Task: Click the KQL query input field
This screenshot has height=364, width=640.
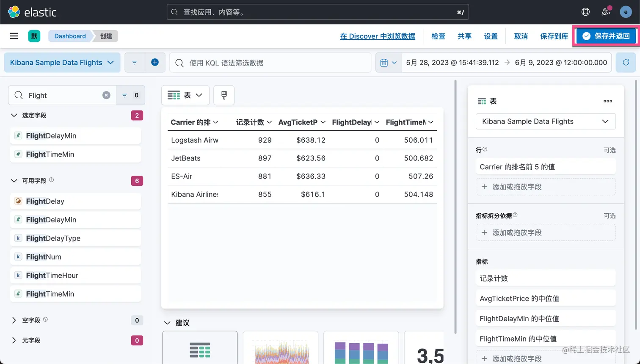Action: pos(270,63)
